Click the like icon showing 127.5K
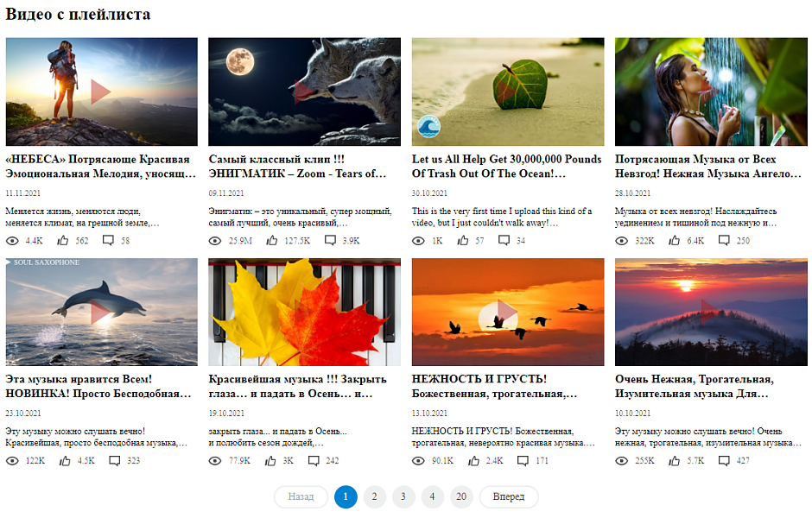This screenshot has width=812, height=518. click(271, 241)
